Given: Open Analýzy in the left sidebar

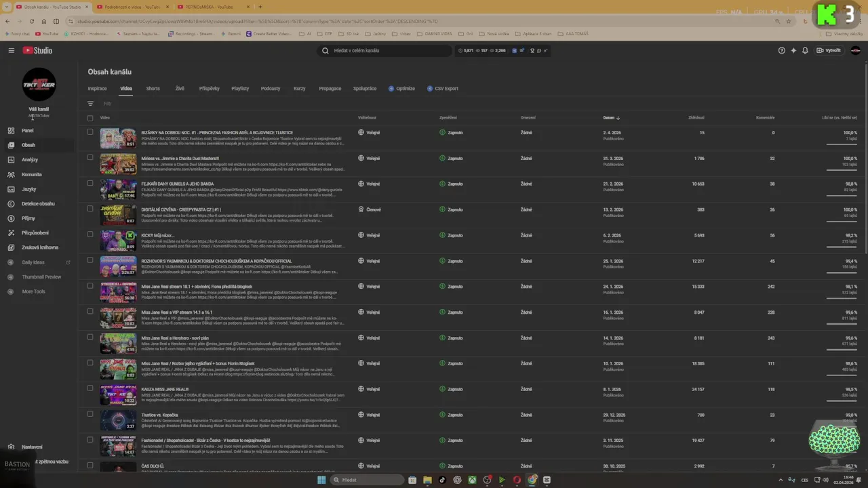Looking at the screenshot, I should (x=29, y=160).
